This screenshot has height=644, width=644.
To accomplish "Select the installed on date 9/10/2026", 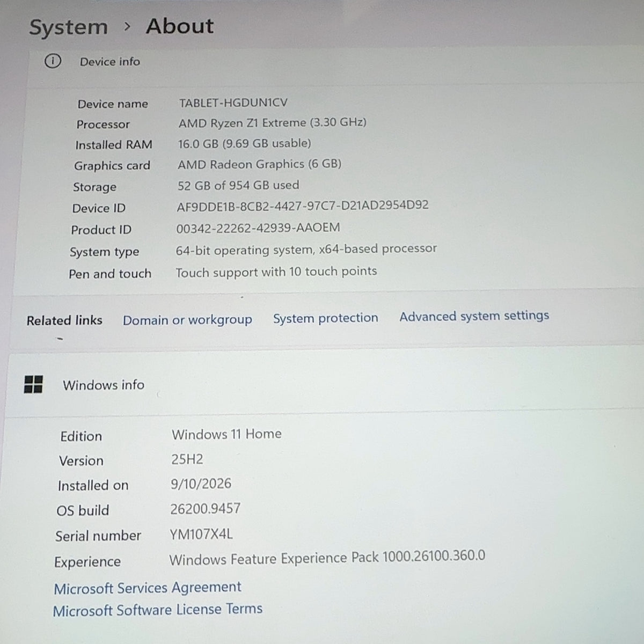I will pyautogui.click(x=201, y=484).
